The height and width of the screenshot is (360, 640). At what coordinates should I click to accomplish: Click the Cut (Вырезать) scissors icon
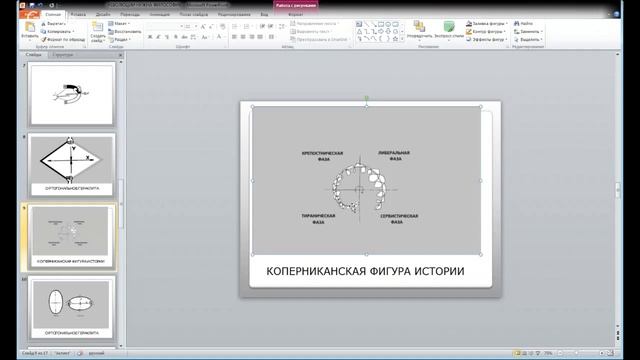coord(43,24)
